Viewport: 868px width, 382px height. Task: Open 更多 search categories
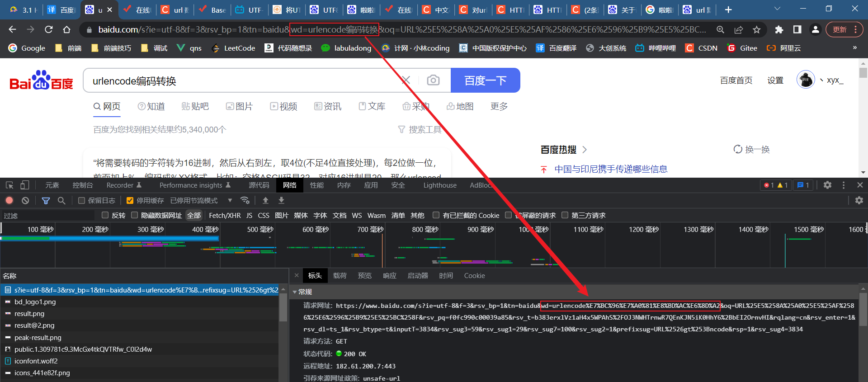tap(499, 106)
